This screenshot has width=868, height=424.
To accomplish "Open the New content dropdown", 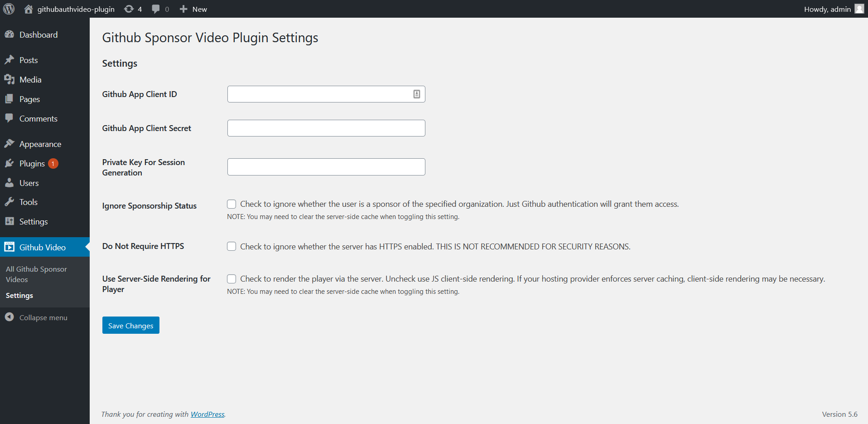I will click(x=193, y=9).
